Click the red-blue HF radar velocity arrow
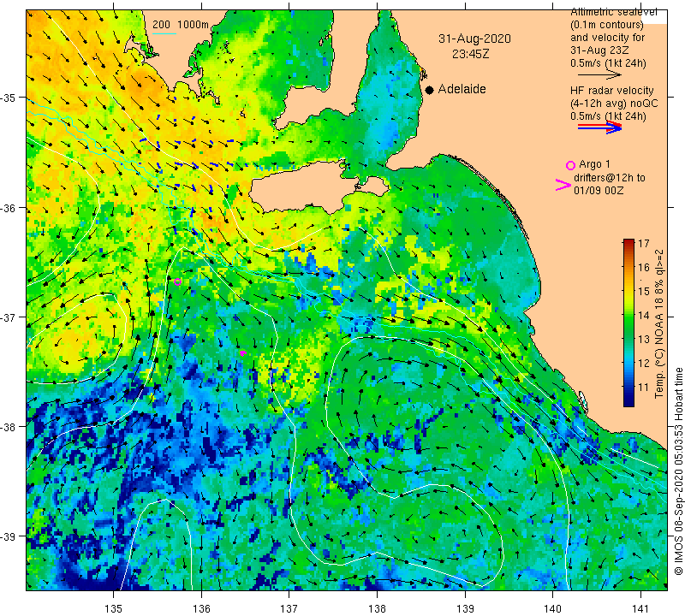The width and height of the screenshot is (685, 616). tap(599, 127)
